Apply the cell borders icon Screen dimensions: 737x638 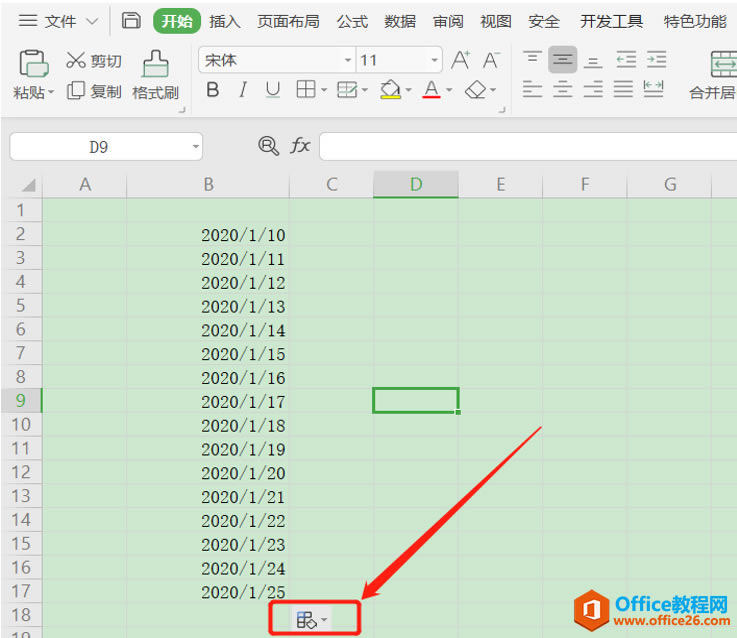point(306,89)
